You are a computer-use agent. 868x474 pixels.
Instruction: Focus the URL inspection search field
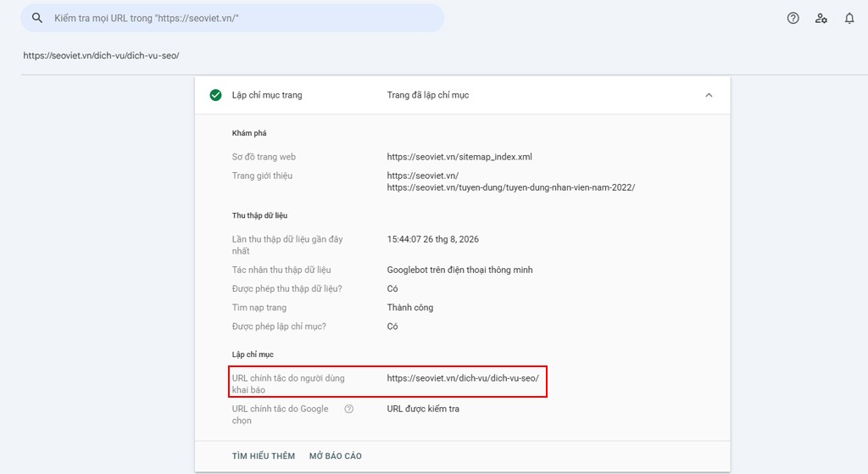pos(232,19)
